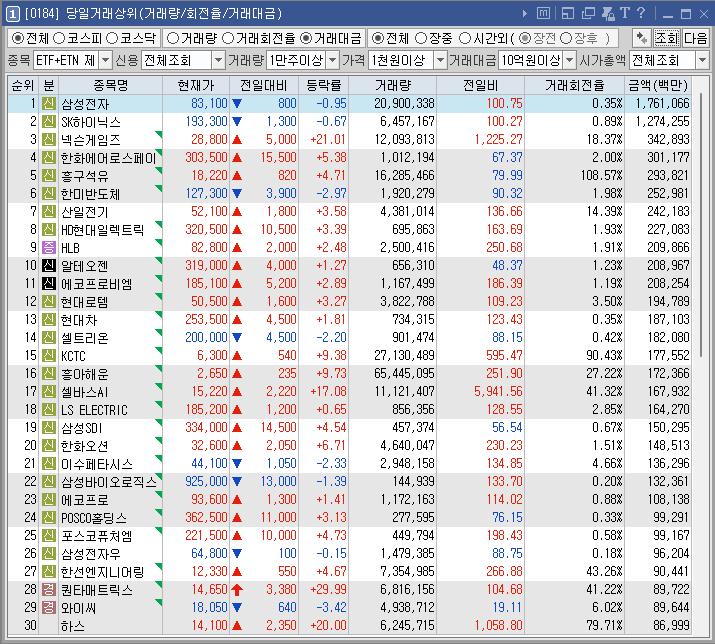Screen dimensions: 715x644
Task: Select the 거래회전율 radio button
Action: 228,38
